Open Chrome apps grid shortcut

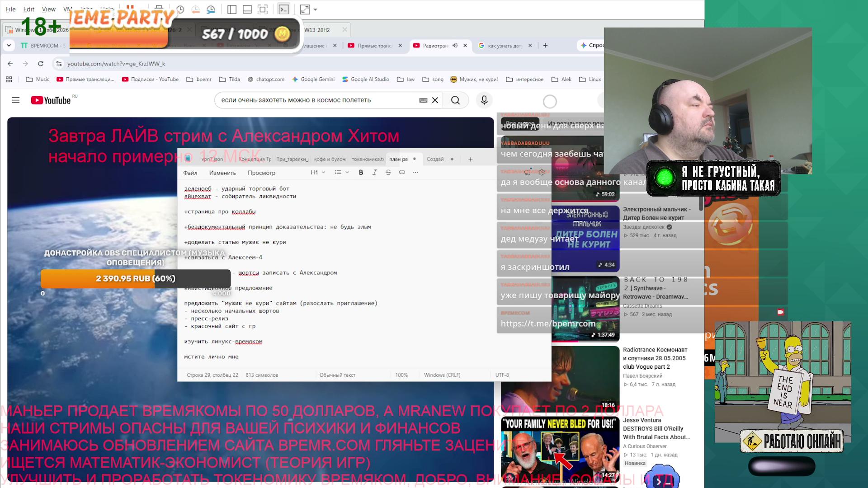[9, 80]
